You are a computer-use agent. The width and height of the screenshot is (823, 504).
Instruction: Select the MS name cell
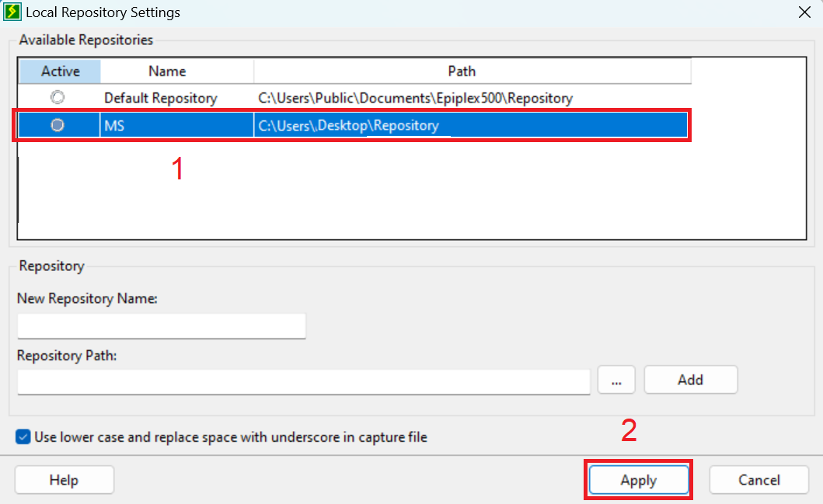[177, 125]
